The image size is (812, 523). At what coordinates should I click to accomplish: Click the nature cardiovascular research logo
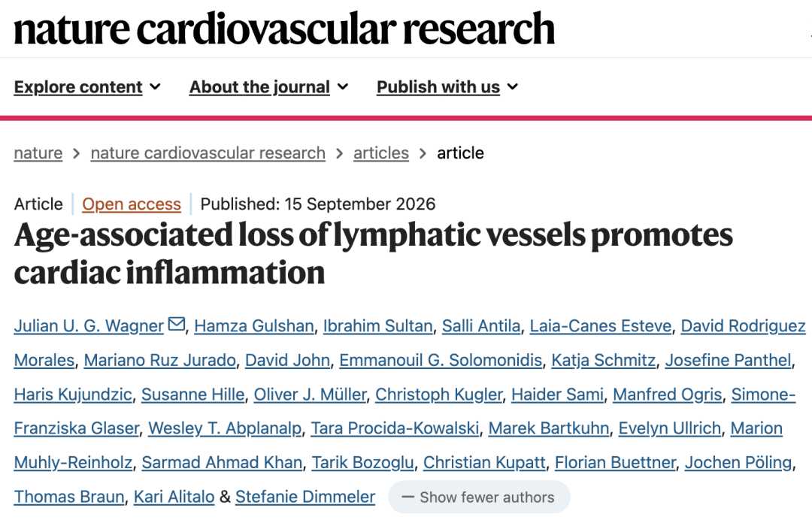[x=284, y=28]
